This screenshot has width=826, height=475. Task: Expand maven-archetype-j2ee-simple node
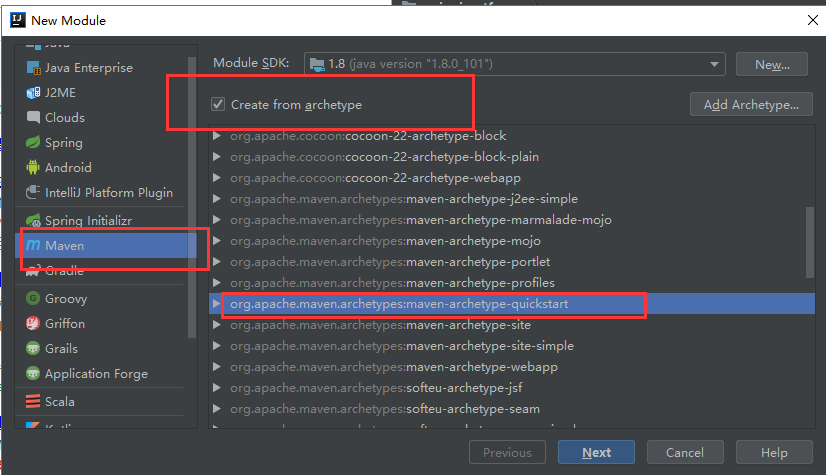[217, 199]
